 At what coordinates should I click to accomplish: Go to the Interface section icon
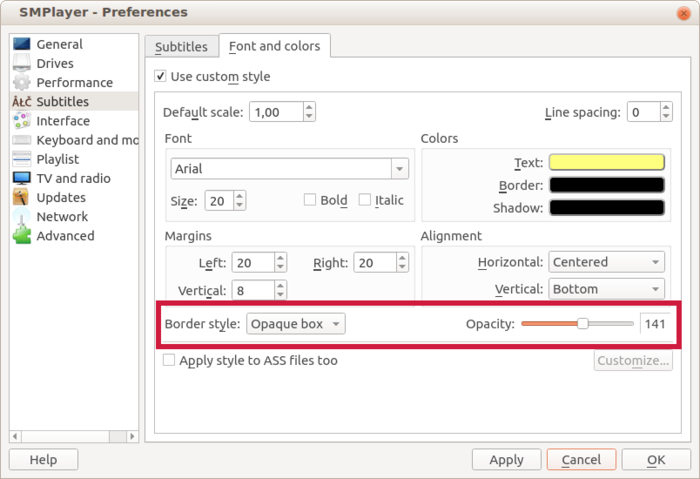21,121
